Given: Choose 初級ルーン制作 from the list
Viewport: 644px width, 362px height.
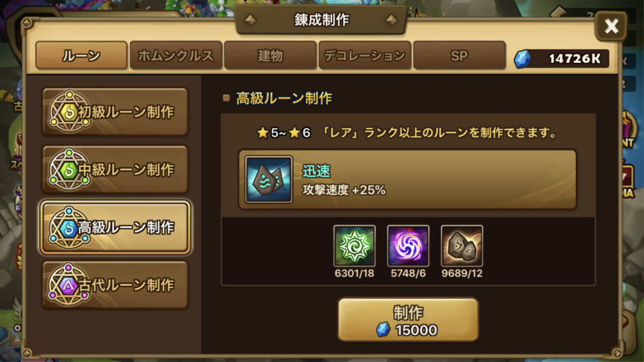Looking at the screenshot, I should pyautogui.click(x=115, y=112).
